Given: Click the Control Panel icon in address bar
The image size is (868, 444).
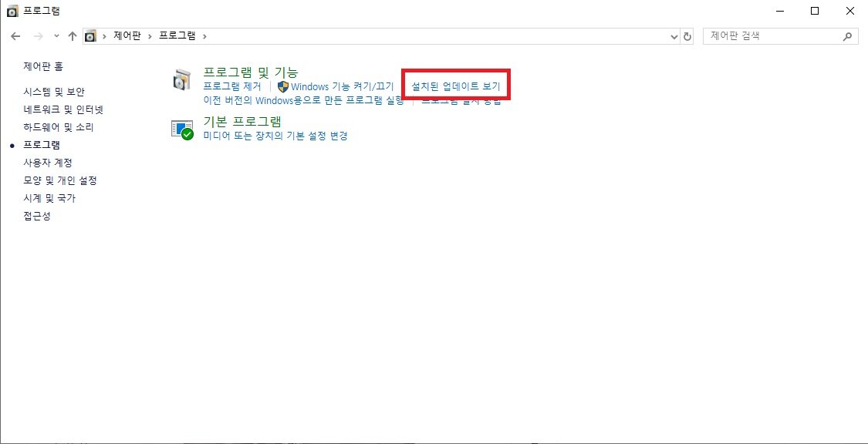Looking at the screenshot, I should pyautogui.click(x=90, y=36).
